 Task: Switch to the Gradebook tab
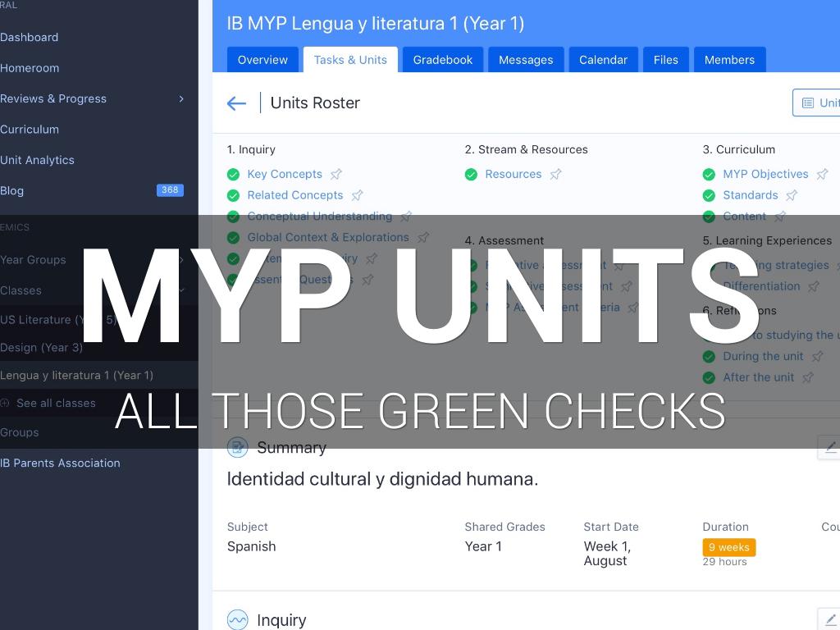click(442, 60)
